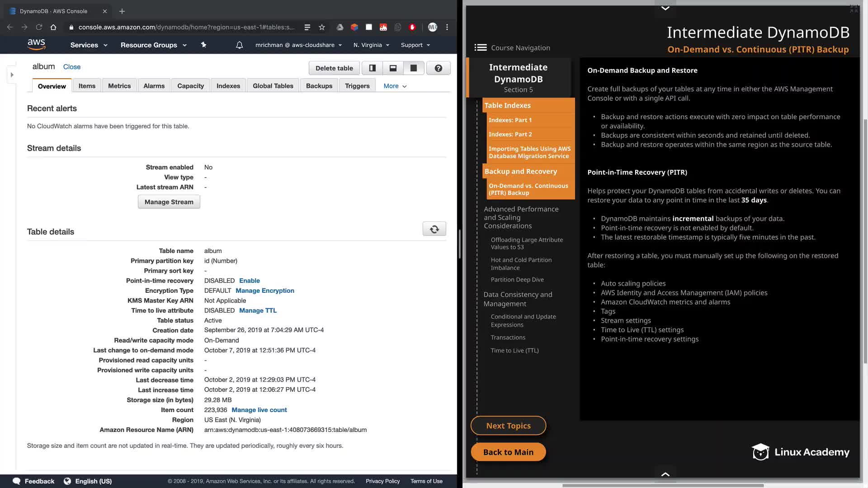Screen dimensions: 868x488
Task: Open the Global Tables tab
Action: (x=273, y=86)
